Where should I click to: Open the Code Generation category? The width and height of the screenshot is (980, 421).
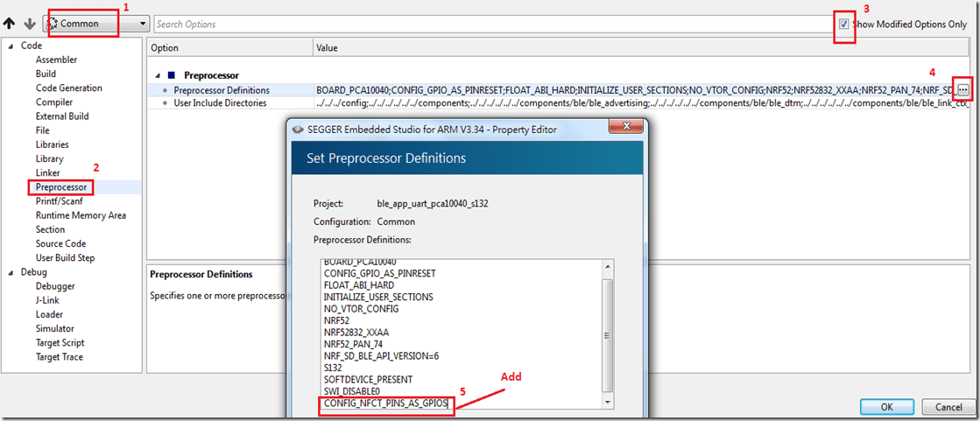(x=68, y=88)
